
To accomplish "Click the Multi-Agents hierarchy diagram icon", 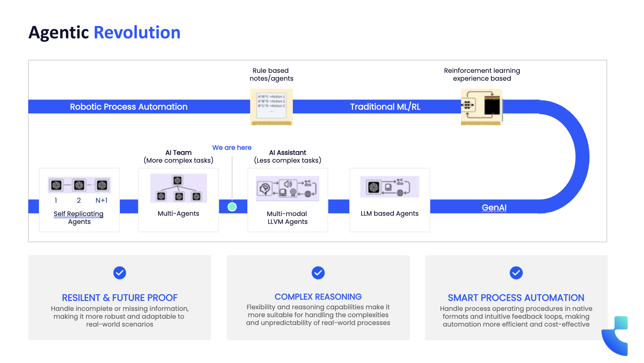I will tap(179, 188).
